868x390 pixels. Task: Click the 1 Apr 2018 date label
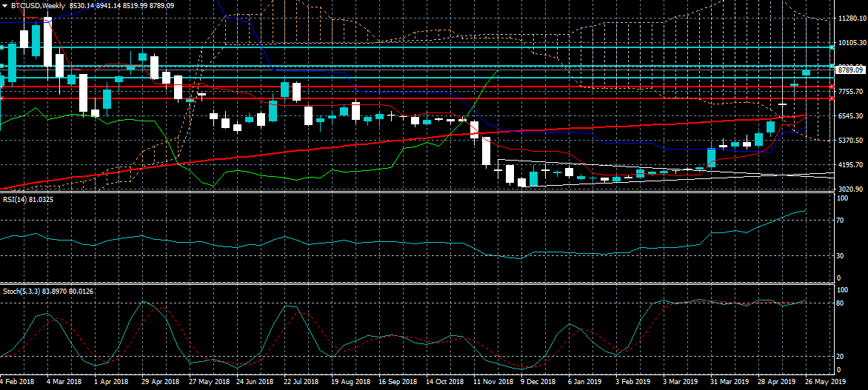(x=112, y=382)
